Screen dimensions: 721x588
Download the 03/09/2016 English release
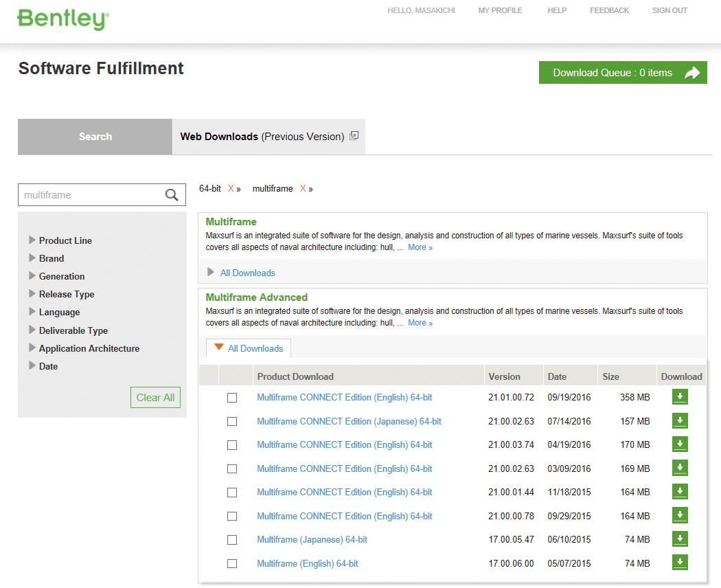coord(680,468)
